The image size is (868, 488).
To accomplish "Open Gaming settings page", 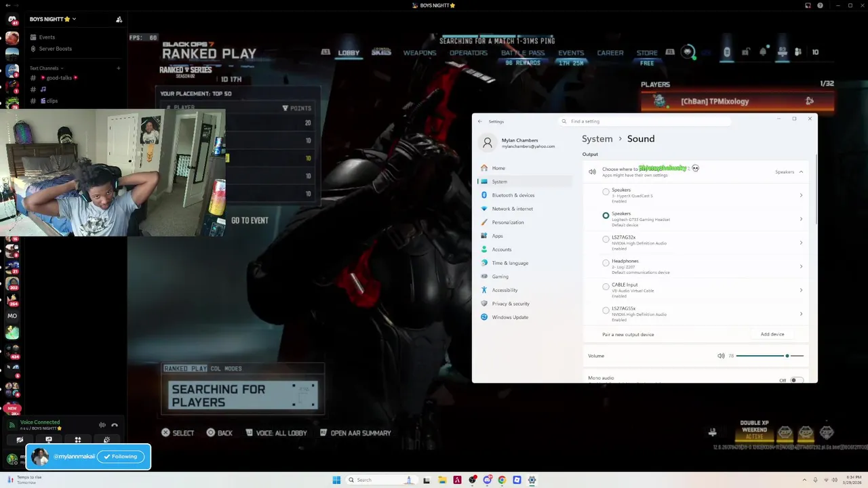I will (525, 277).
